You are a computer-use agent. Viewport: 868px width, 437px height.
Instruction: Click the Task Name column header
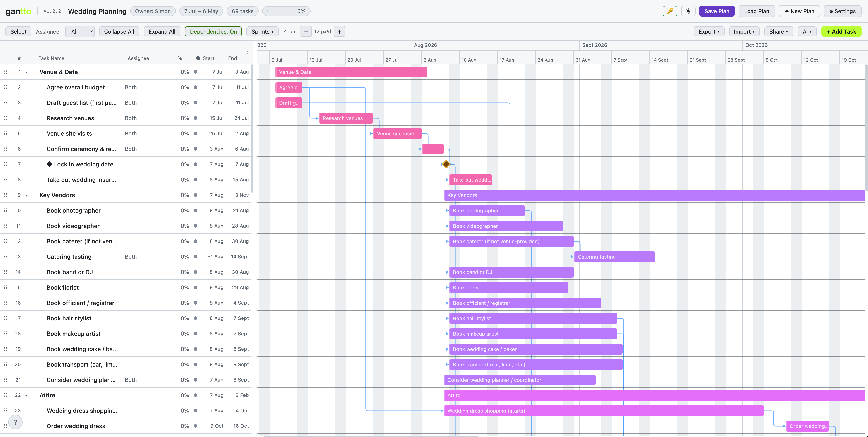click(x=51, y=58)
